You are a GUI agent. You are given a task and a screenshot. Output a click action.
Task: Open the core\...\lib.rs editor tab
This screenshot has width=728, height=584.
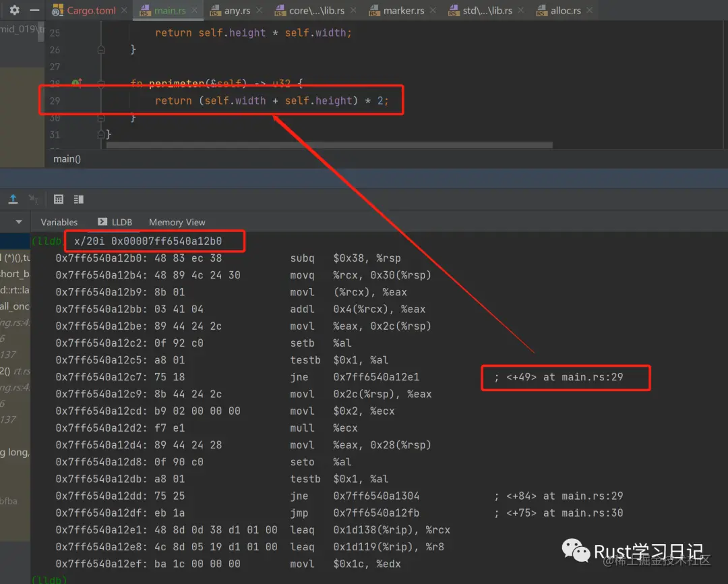pyautogui.click(x=317, y=10)
